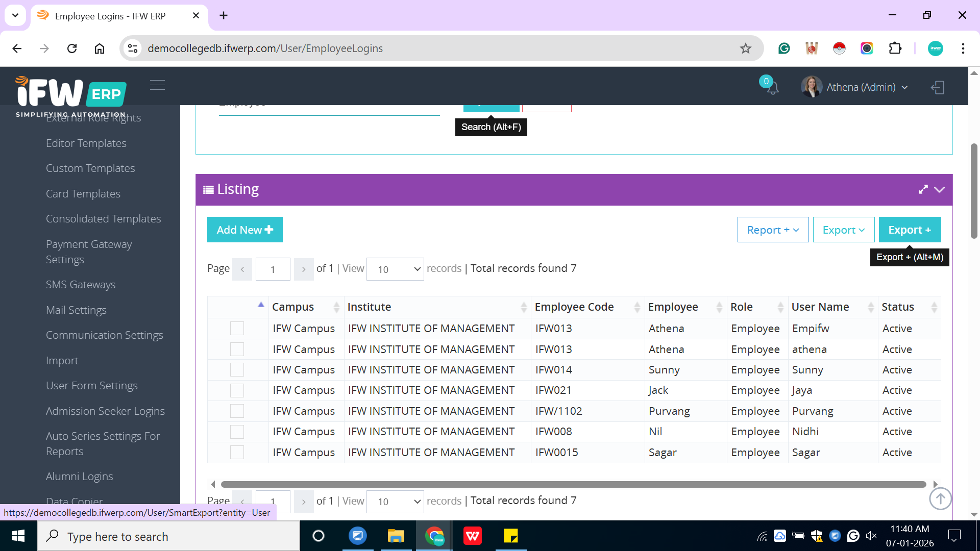Open Alumni Logins in sidebar
980x551 pixels.
click(80, 477)
